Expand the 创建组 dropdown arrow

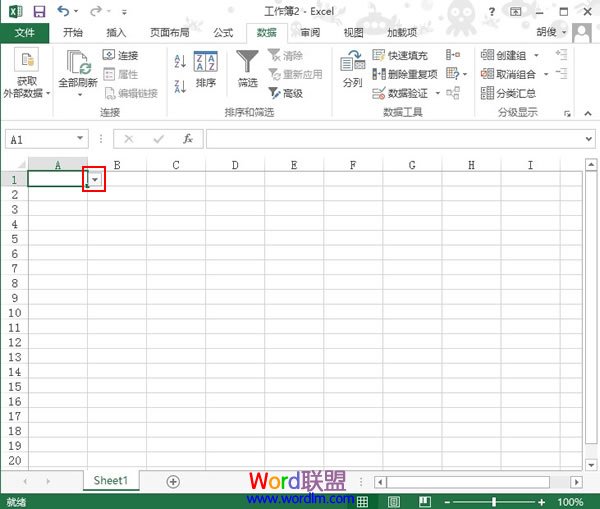(x=536, y=55)
